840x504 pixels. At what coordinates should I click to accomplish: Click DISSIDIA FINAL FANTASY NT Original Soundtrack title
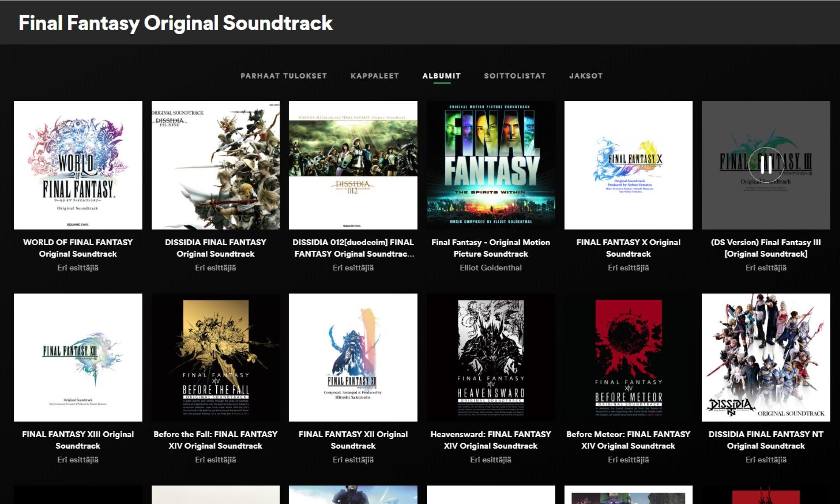coord(766,440)
